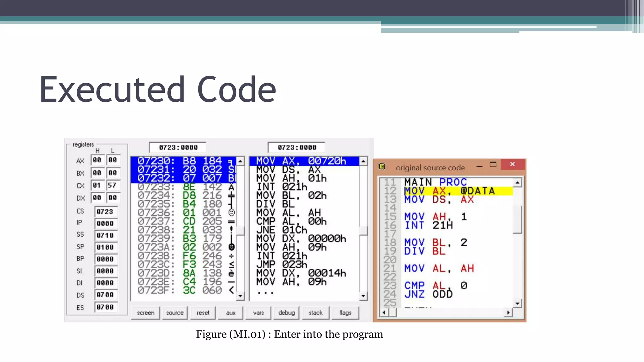Viewport: 644px width, 362px height.
Task: Click source line MAIN PROC
Action: [x=436, y=182]
